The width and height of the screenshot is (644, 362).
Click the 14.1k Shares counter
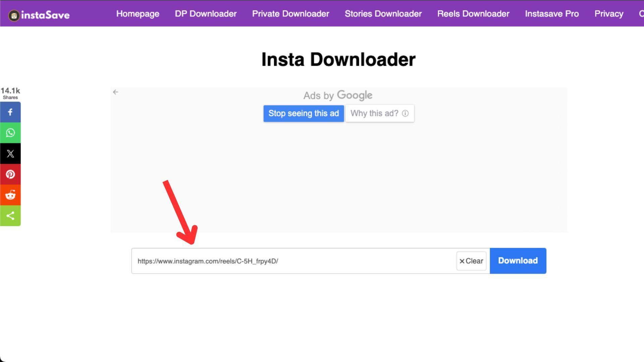click(10, 93)
